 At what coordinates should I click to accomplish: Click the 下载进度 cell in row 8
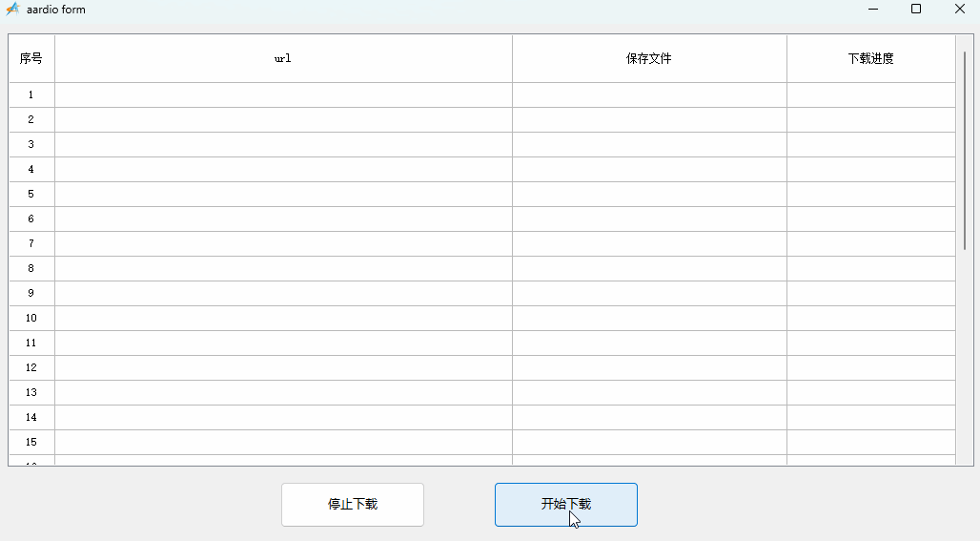pos(871,268)
